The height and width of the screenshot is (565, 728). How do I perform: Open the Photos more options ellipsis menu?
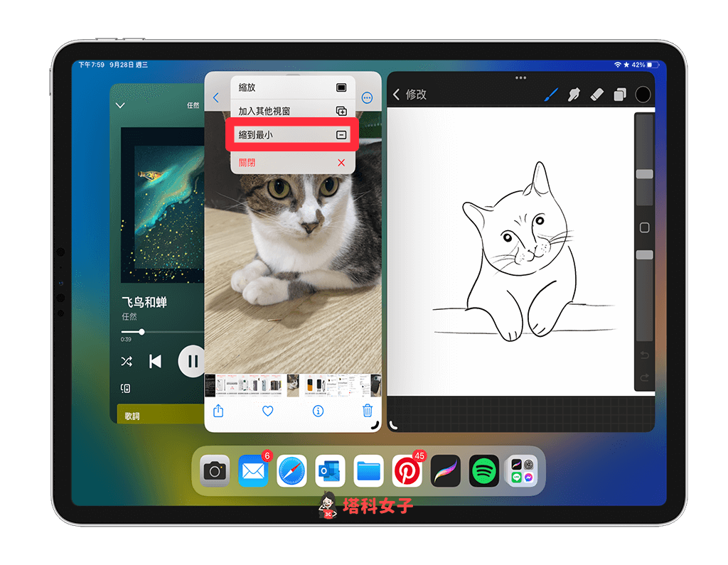(367, 98)
